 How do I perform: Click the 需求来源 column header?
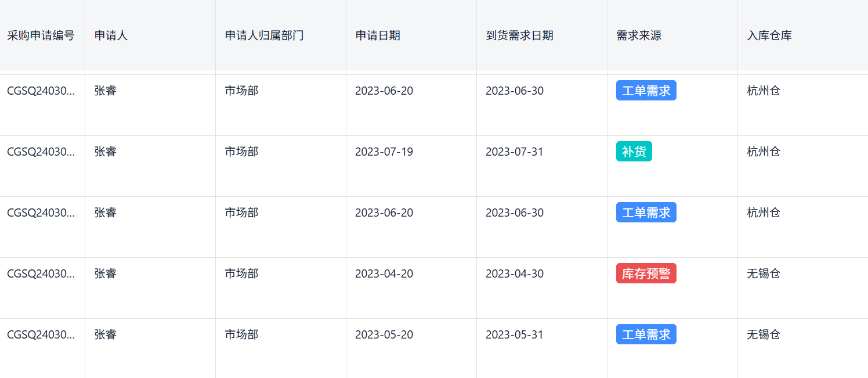(x=639, y=35)
